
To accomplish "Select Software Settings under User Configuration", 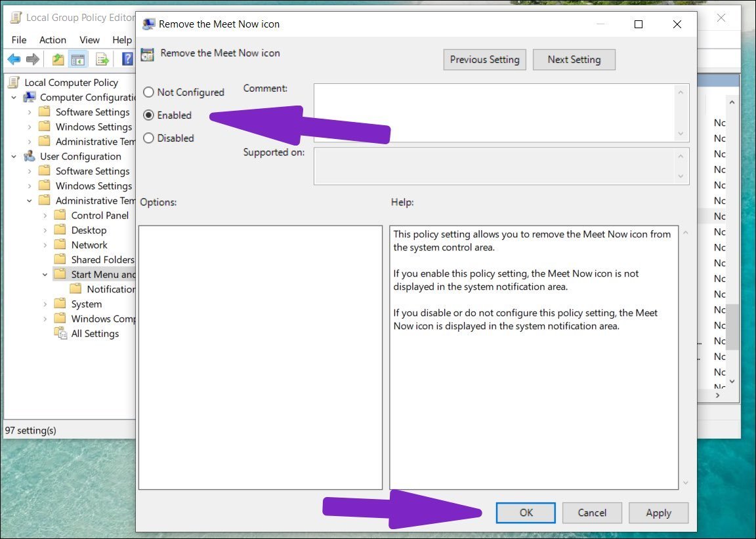I will click(93, 171).
